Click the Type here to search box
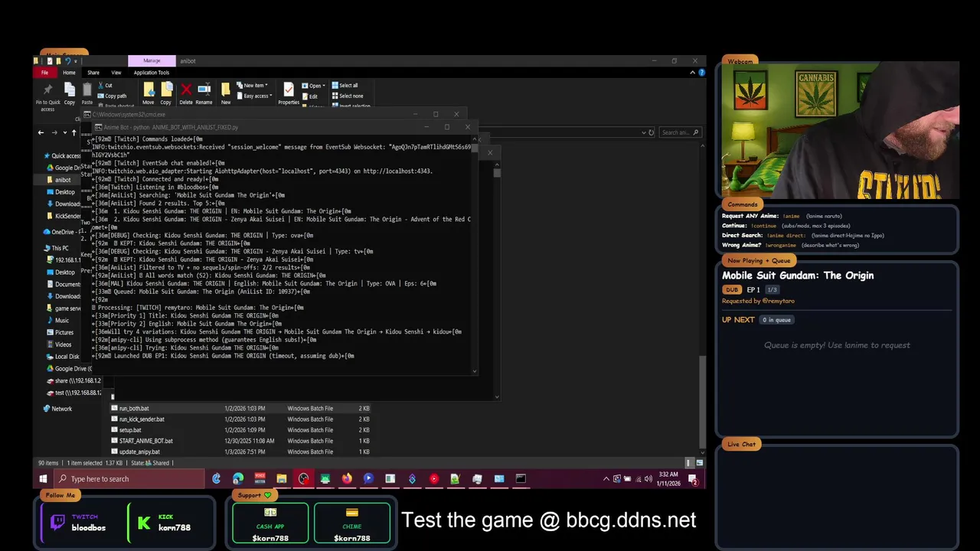 pyautogui.click(x=130, y=479)
